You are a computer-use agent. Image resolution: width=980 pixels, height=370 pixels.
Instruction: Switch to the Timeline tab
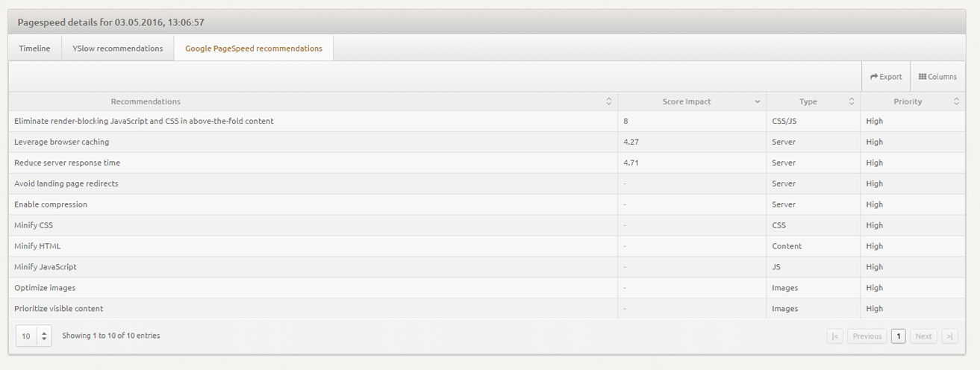click(x=34, y=48)
